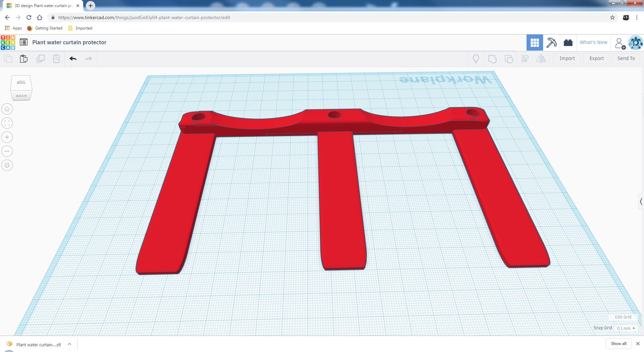Click the Home view icon
Image resolution: width=644 pixels, height=352 pixels.
pos(7,109)
